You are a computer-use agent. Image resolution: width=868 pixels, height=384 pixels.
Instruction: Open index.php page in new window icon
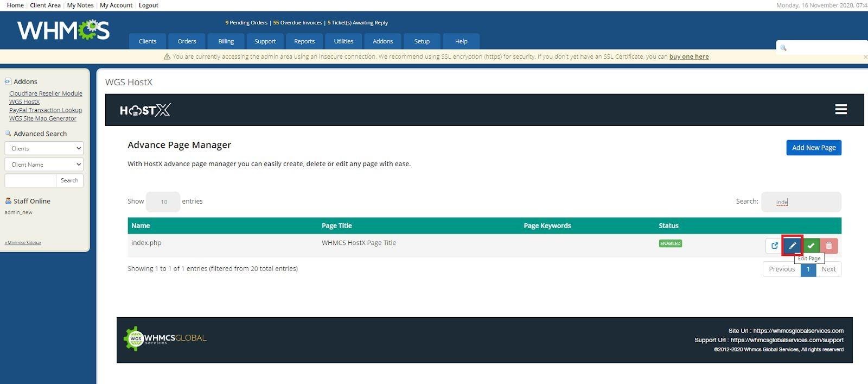(x=774, y=245)
